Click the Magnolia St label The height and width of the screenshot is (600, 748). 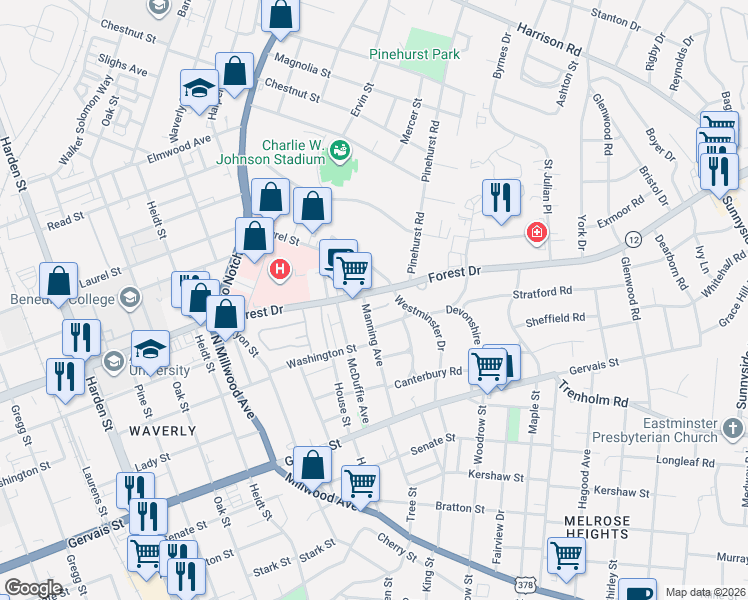(302, 65)
